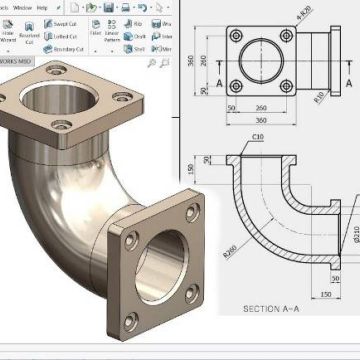Expand the Linear Pattern dropdown arrow
Screen dimensions: 360x360
pos(112,51)
